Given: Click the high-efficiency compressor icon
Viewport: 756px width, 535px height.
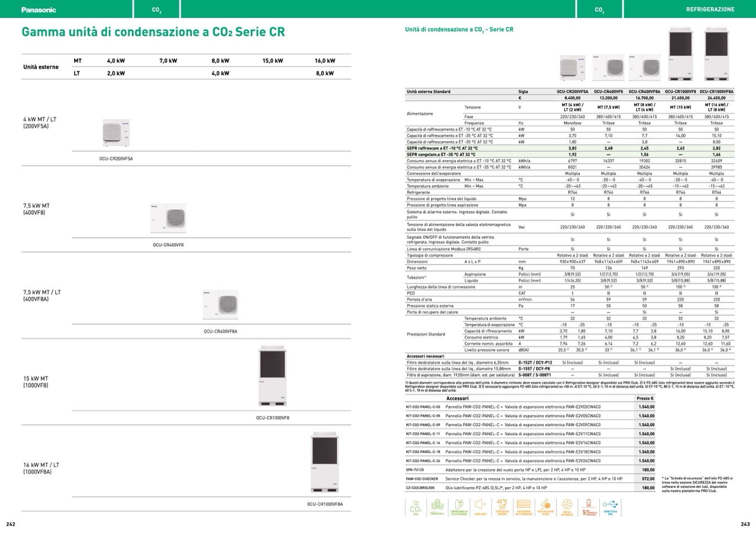Looking at the screenshot, I should point(459,508).
